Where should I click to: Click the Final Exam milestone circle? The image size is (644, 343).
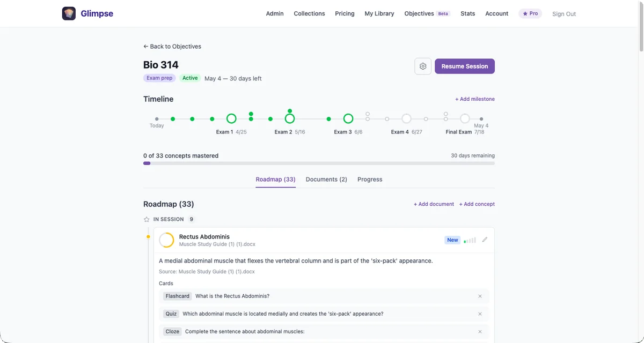[x=465, y=118]
